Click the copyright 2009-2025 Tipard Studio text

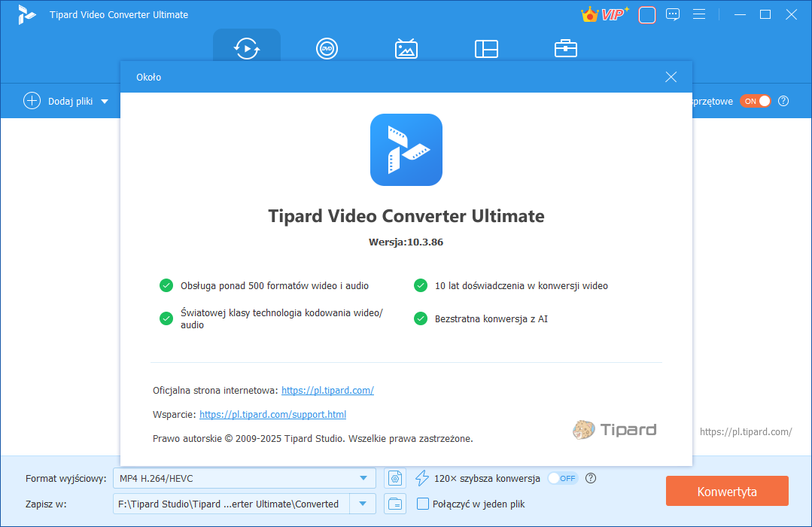point(313,438)
